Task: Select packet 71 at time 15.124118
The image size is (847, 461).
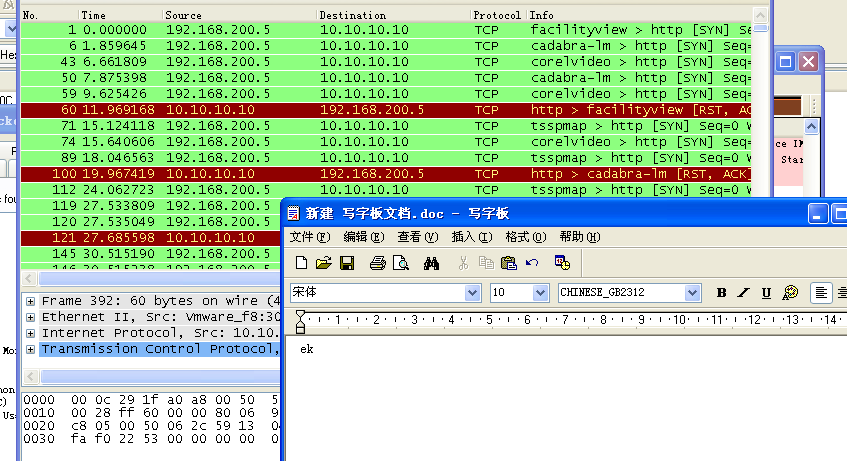Action: click(x=386, y=126)
